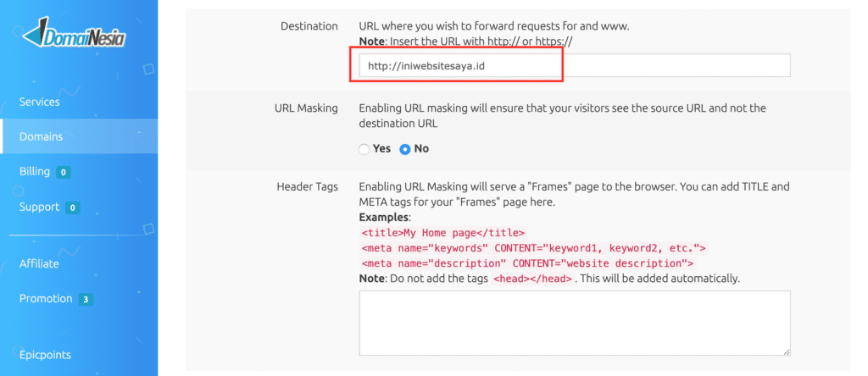Open Epicpoints from the sidebar
The image size is (868, 376).
[45, 355]
